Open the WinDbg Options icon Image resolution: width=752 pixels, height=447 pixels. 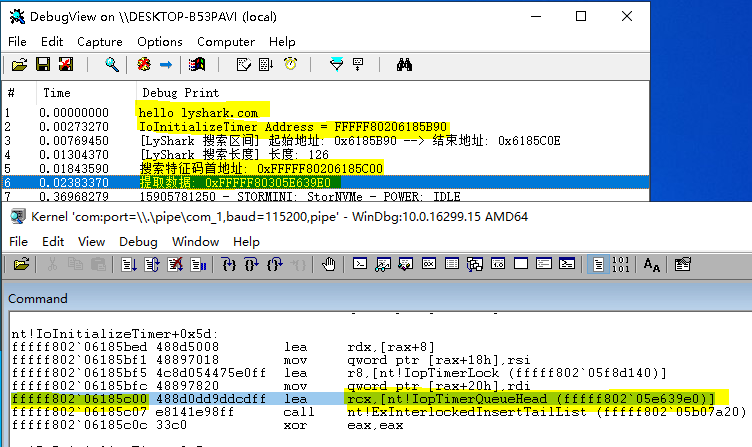682,264
